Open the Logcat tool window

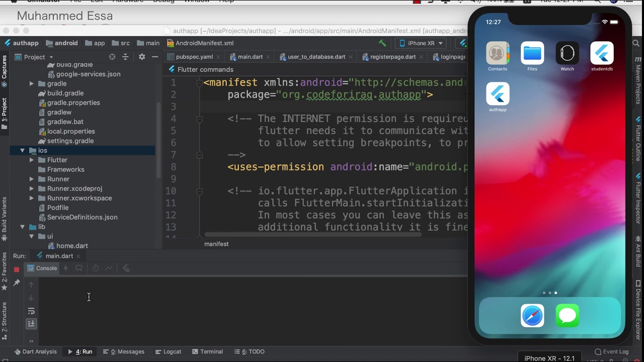(x=168, y=351)
